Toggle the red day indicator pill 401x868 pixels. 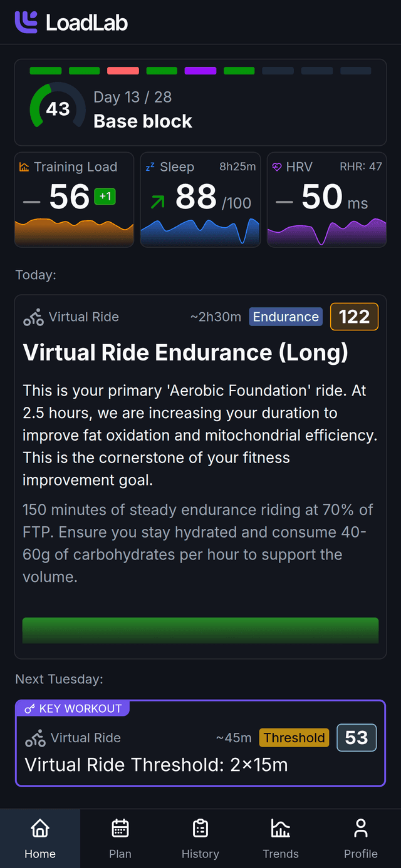point(123,71)
